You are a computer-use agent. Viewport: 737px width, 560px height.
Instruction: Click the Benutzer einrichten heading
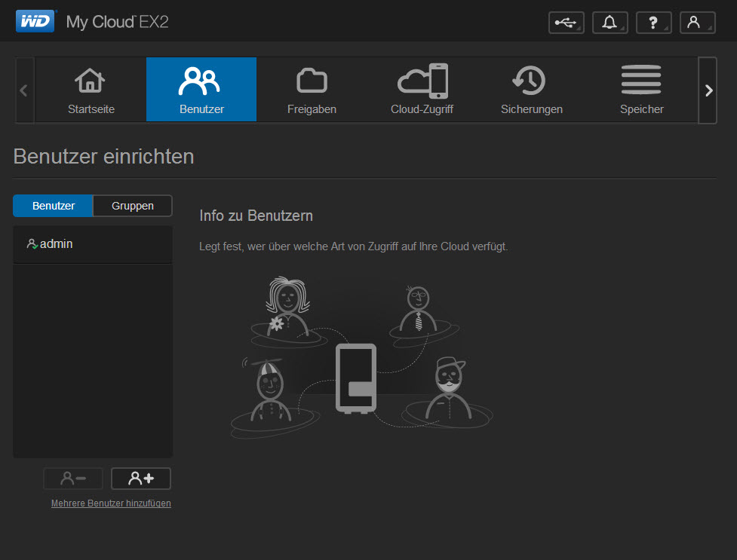click(x=103, y=157)
